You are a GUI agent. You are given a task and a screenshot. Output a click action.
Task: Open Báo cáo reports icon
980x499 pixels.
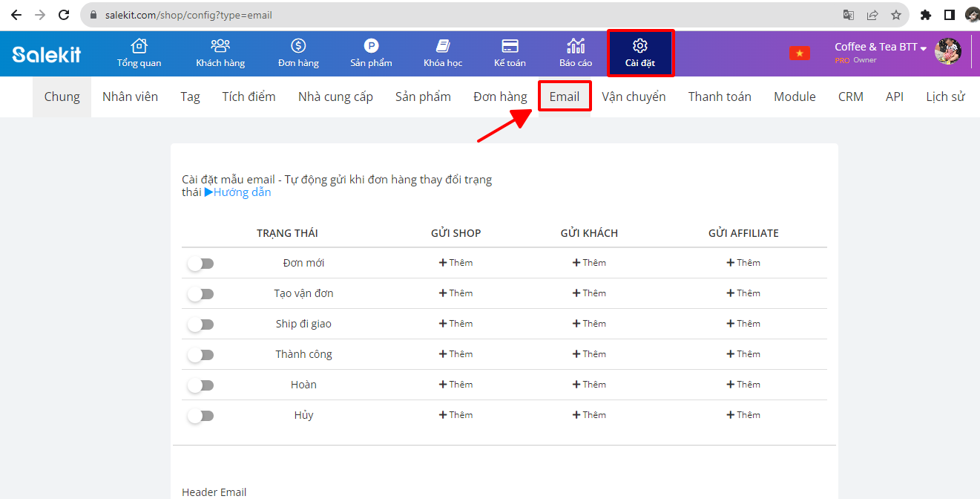point(576,47)
